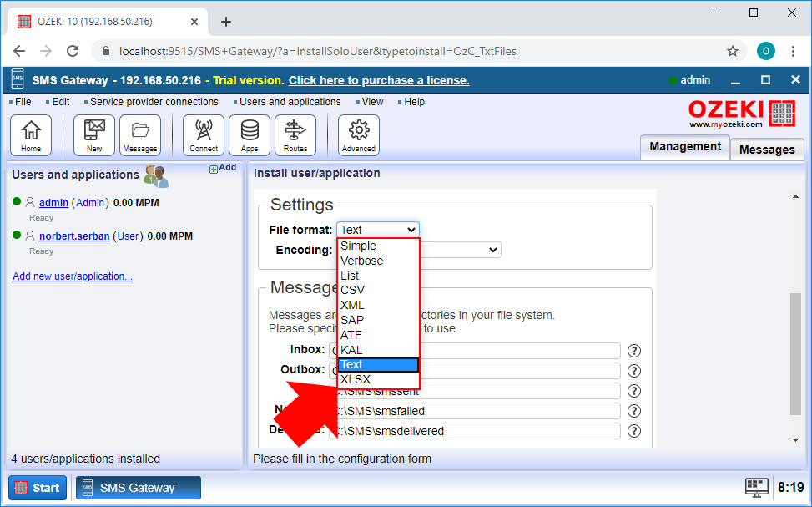Click the SMS Gateway phone icon in title bar
This screenshot has width=812, height=507.
click(18, 80)
